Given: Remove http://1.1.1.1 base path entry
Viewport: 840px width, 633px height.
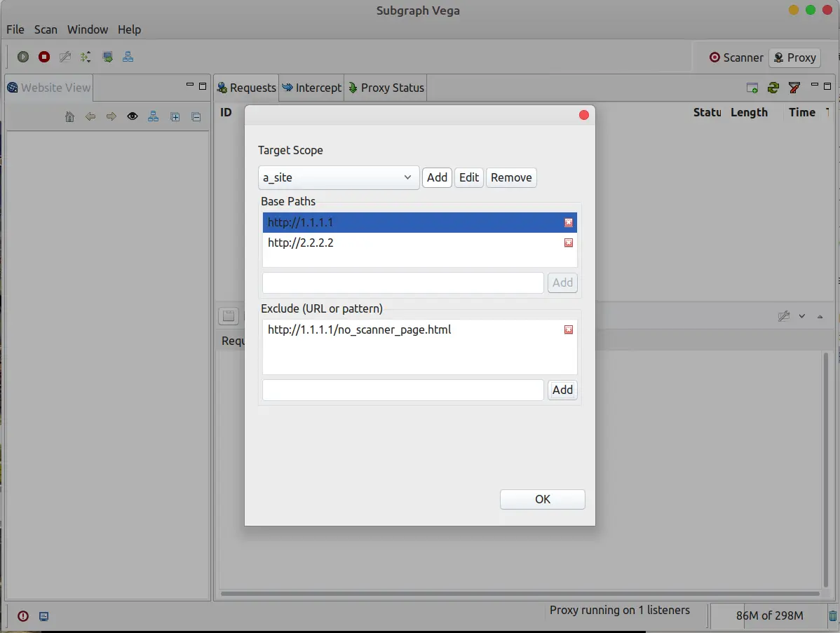Looking at the screenshot, I should [569, 222].
